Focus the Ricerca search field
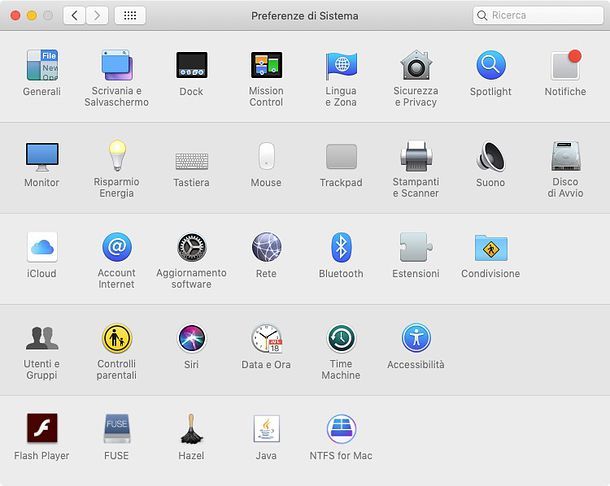 [x=538, y=15]
